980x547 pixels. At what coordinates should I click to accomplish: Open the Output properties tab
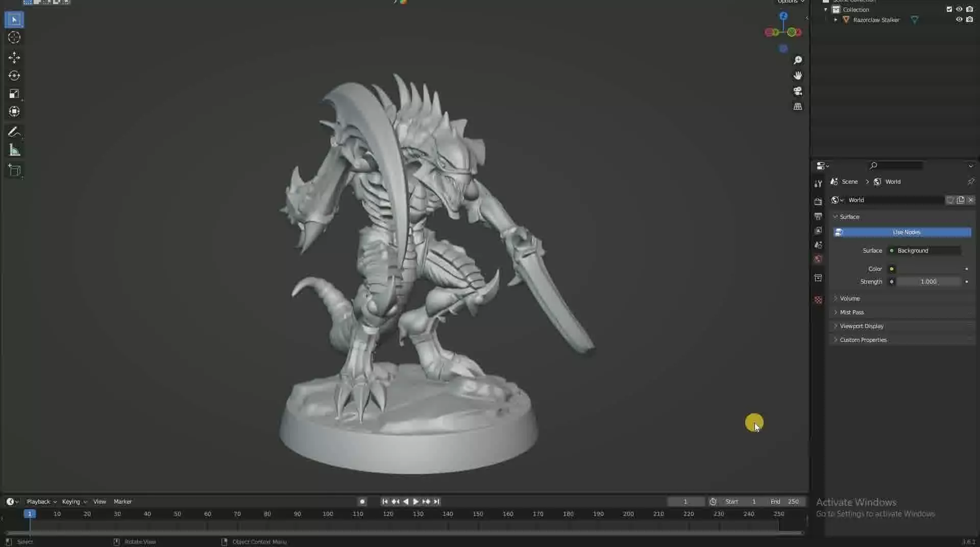pos(818,216)
